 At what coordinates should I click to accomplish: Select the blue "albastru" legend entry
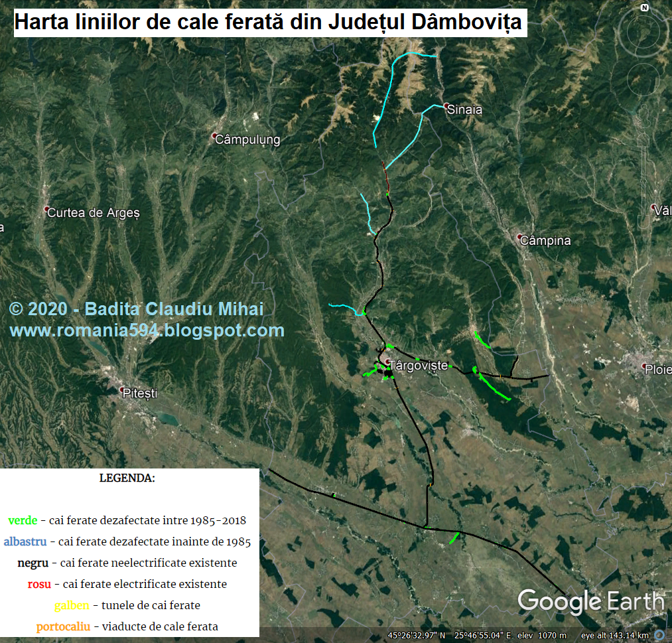click(25, 541)
